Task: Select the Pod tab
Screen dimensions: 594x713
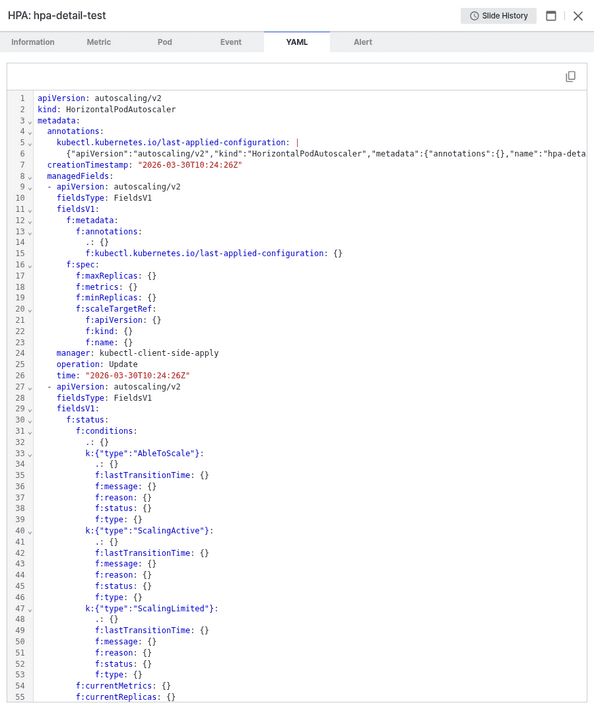Action: pos(165,42)
